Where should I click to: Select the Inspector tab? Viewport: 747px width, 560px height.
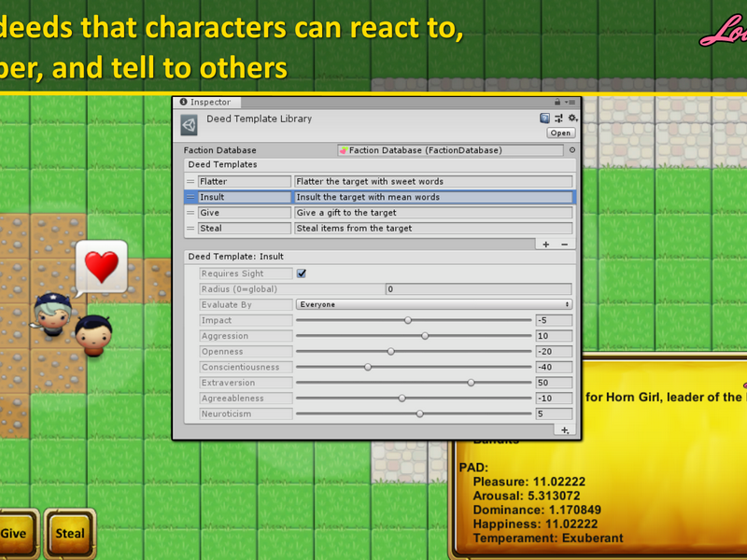(x=205, y=102)
